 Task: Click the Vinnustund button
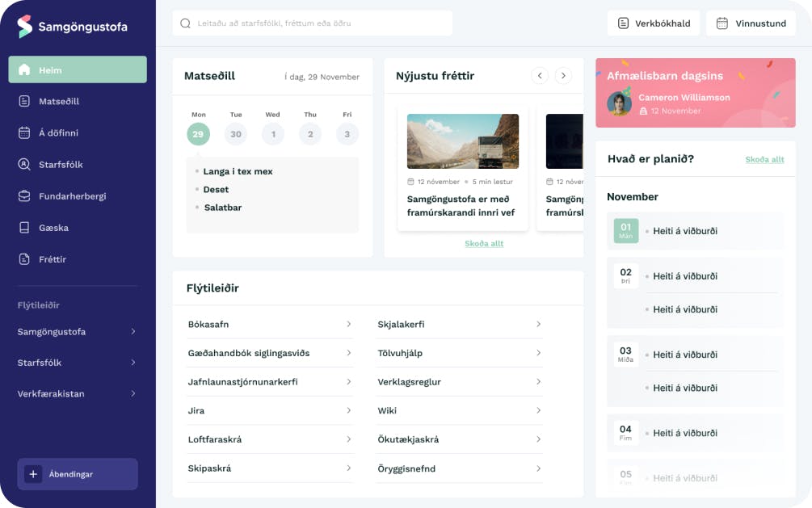click(751, 23)
